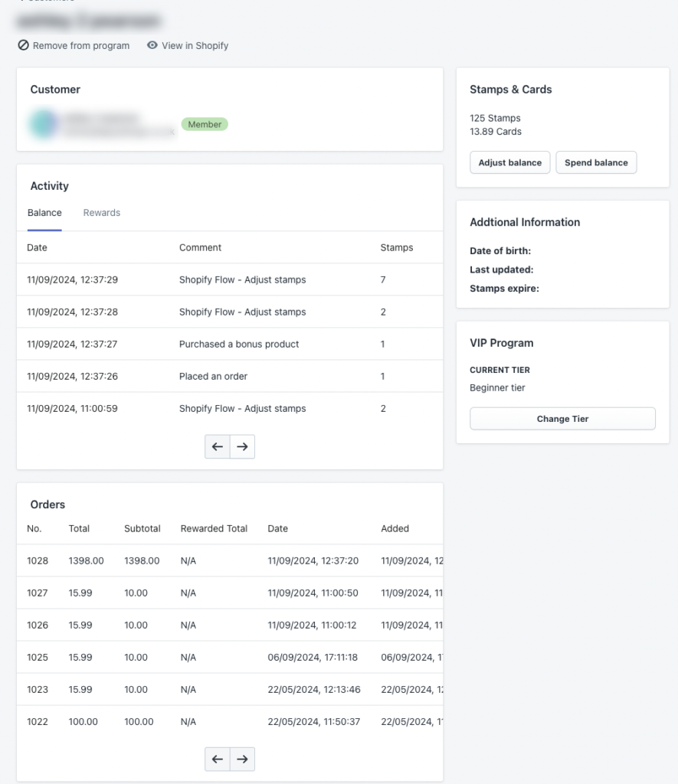This screenshot has width=678, height=784.
Task: Click the Remove from program ban icon
Action: coord(23,45)
